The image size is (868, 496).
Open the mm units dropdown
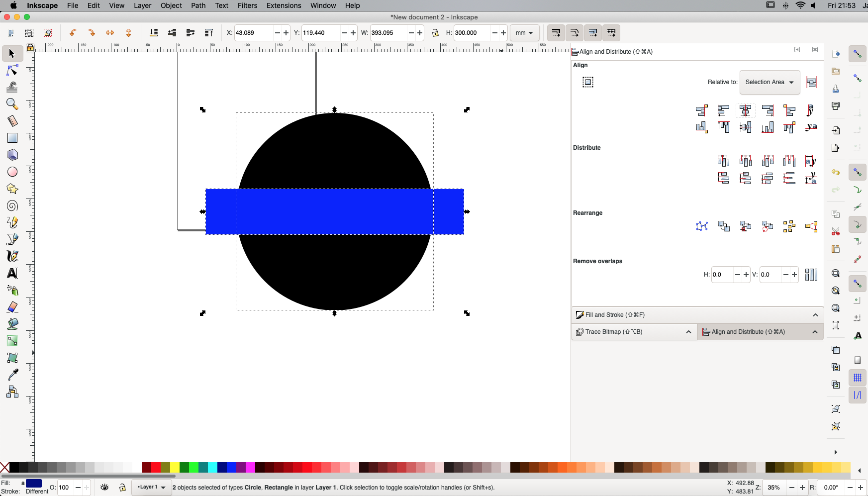click(x=524, y=33)
